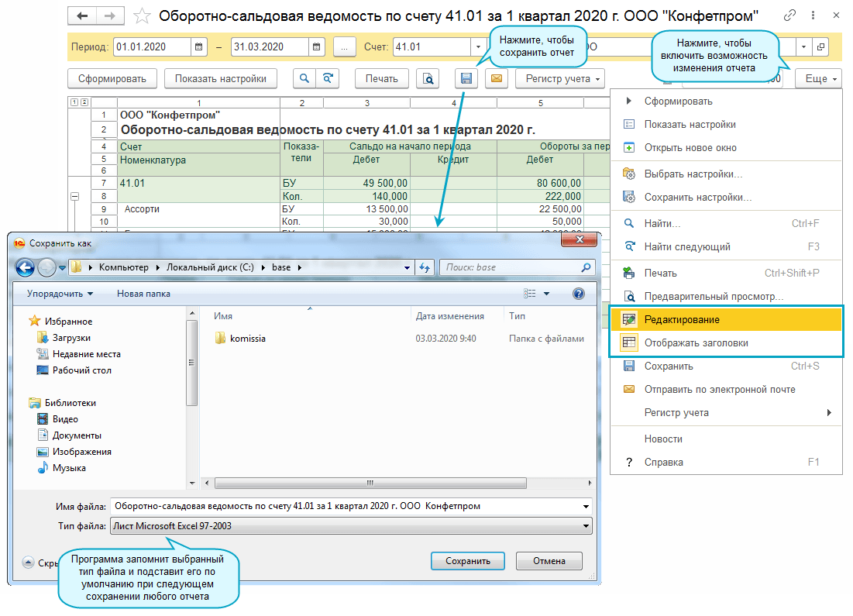Expand the address path dropdown arrow
This screenshot has height=616, width=853.
pyautogui.click(x=407, y=268)
